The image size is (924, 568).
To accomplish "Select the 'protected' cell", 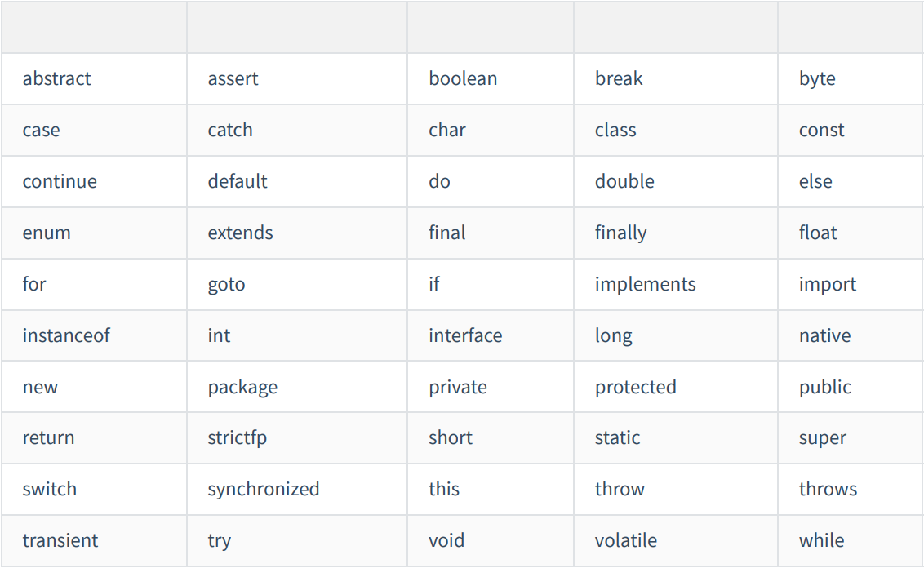I will coord(635,387).
